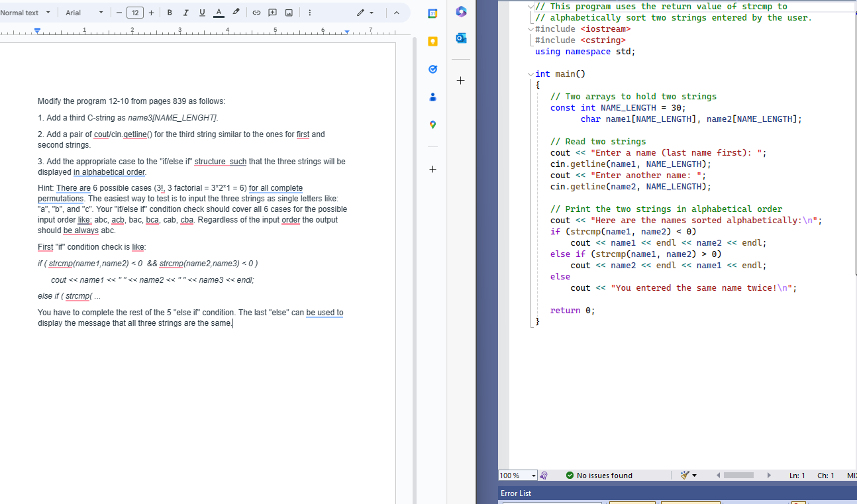Viewport: 857px width, 504px height.
Task: Click the underlined phrase 'in alphabetical order'
Action: tap(109, 172)
